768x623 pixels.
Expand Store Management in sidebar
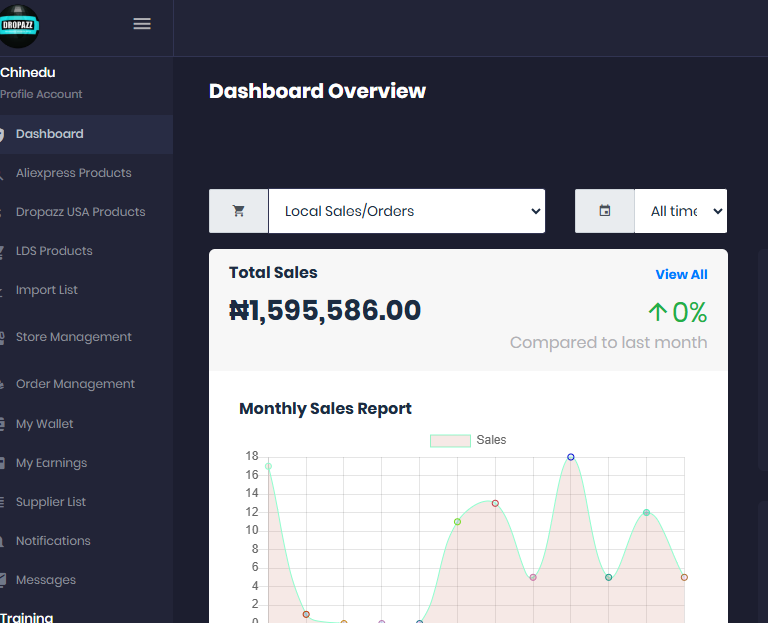[x=73, y=337]
